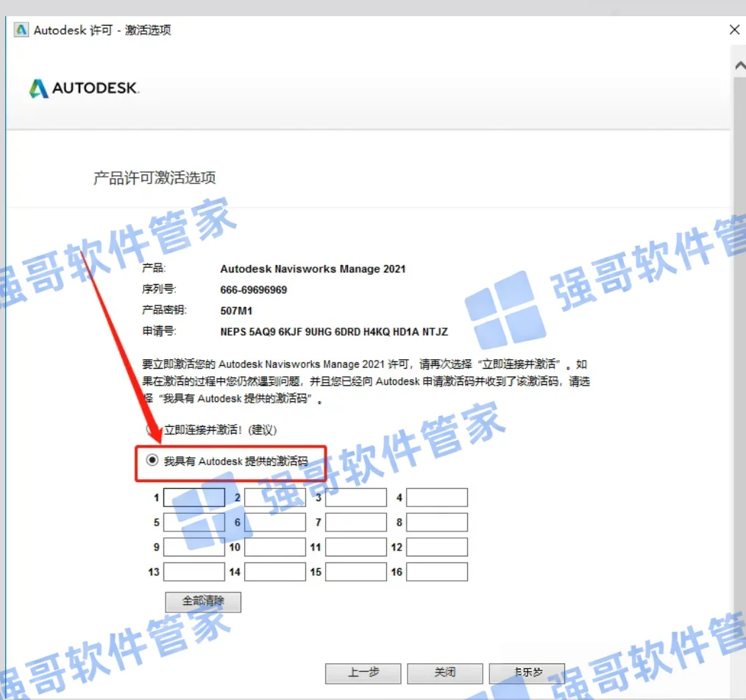Click the '全部清除' clear all button
This screenshot has width=746, height=700.
(x=203, y=601)
